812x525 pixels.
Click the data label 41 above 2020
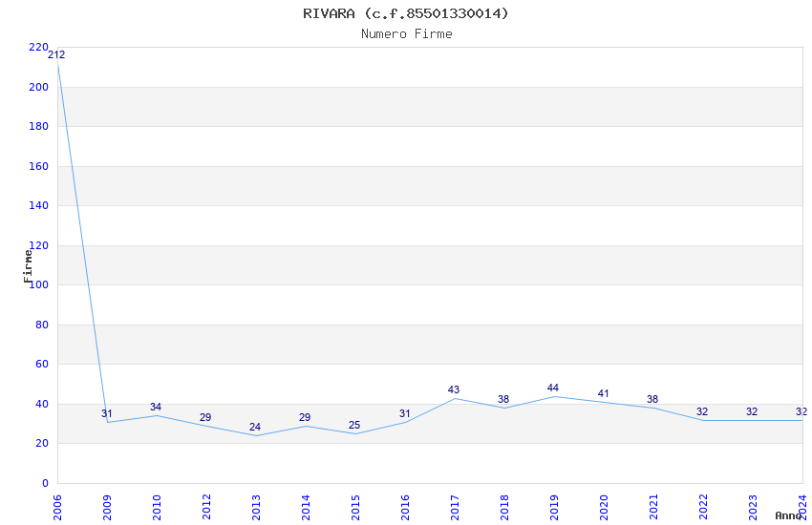[604, 393]
